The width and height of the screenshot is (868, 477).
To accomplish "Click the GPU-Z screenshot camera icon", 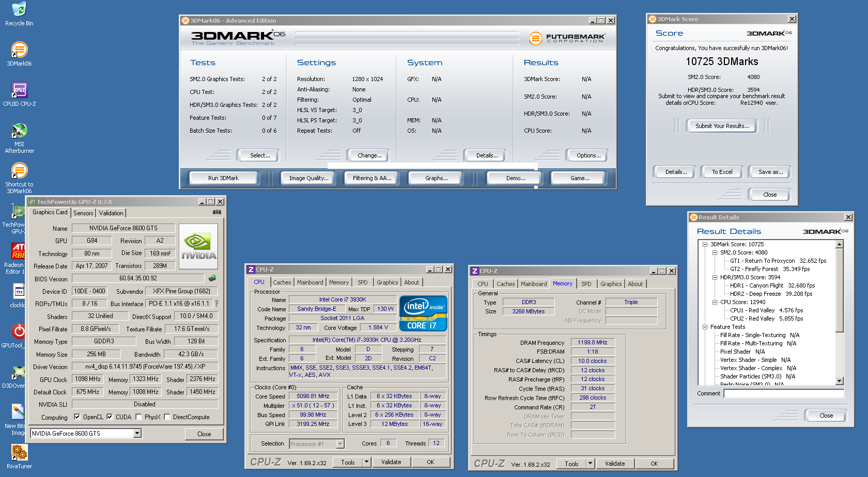I will click(x=217, y=212).
